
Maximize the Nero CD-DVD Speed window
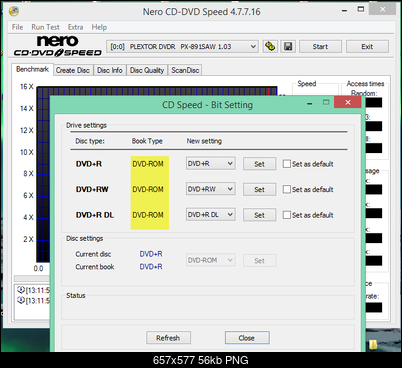tap(361, 9)
